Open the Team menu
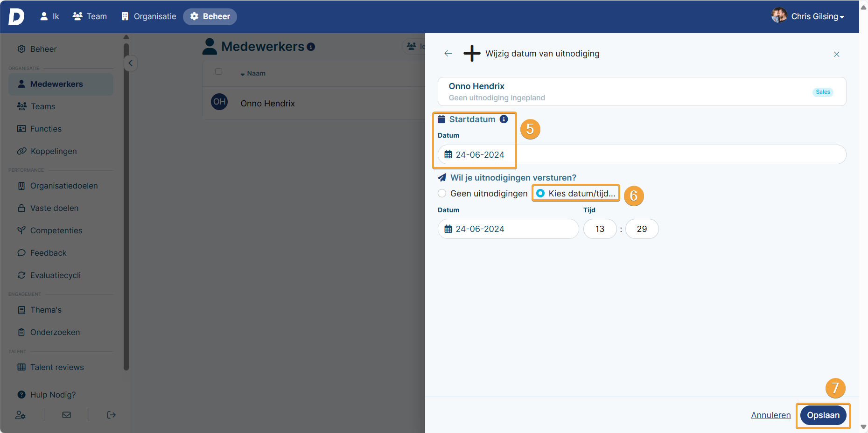The height and width of the screenshot is (433, 868). [90, 16]
